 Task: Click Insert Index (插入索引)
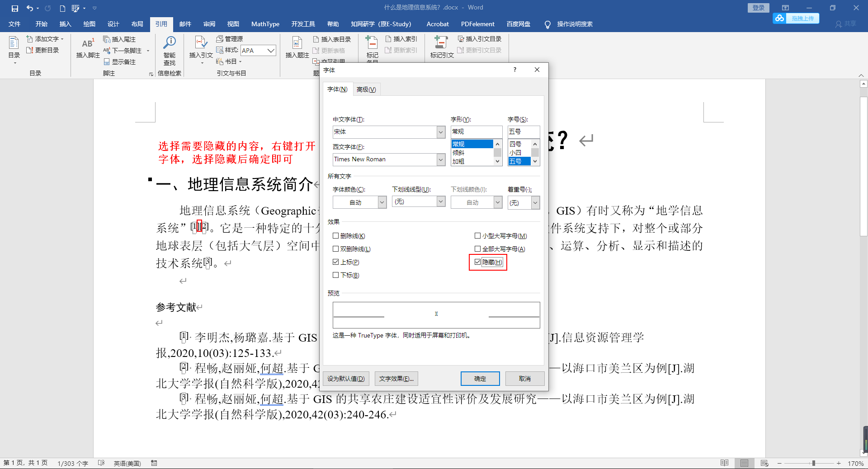[401, 39]
